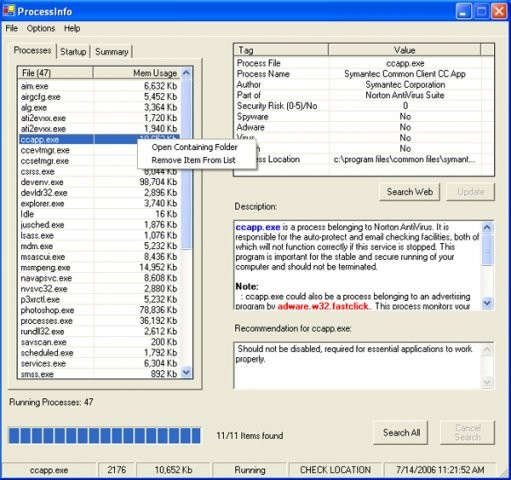The width and height of the screenshot is (511, 480).
Task: Click the Value column header
Action: pos(404,50)
